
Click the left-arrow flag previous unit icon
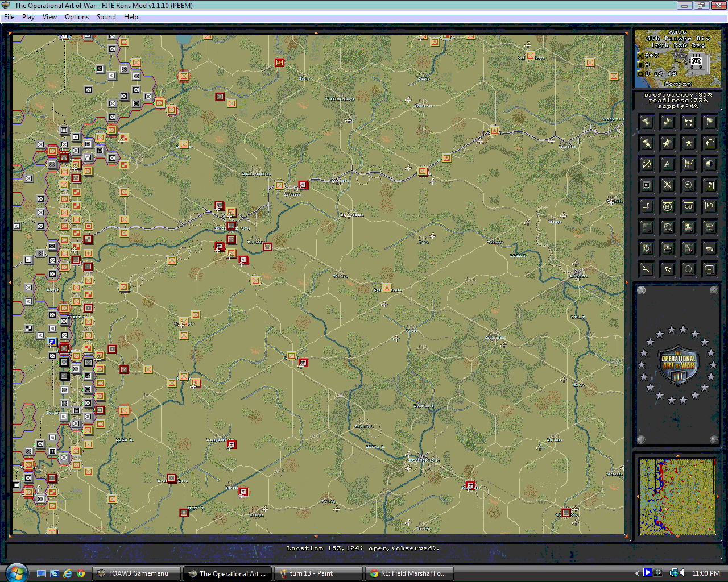[647, 122]
